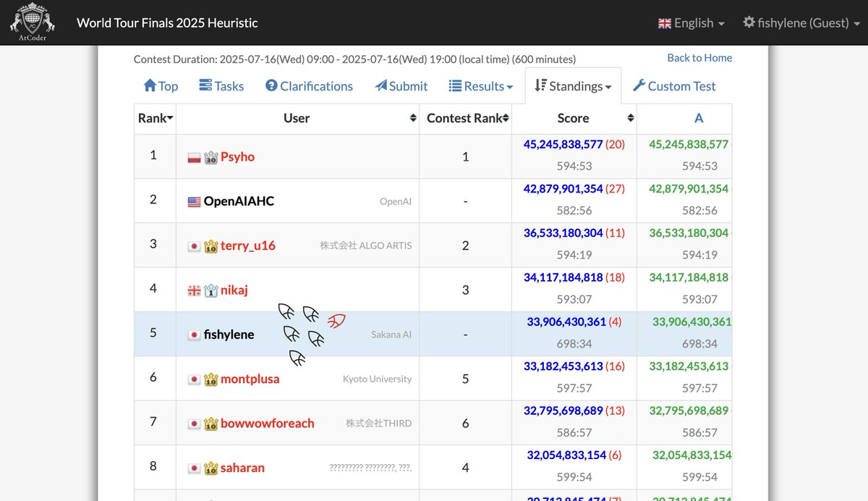Click the Standings sort icon
868x501 pixels.
coord(540,85)
